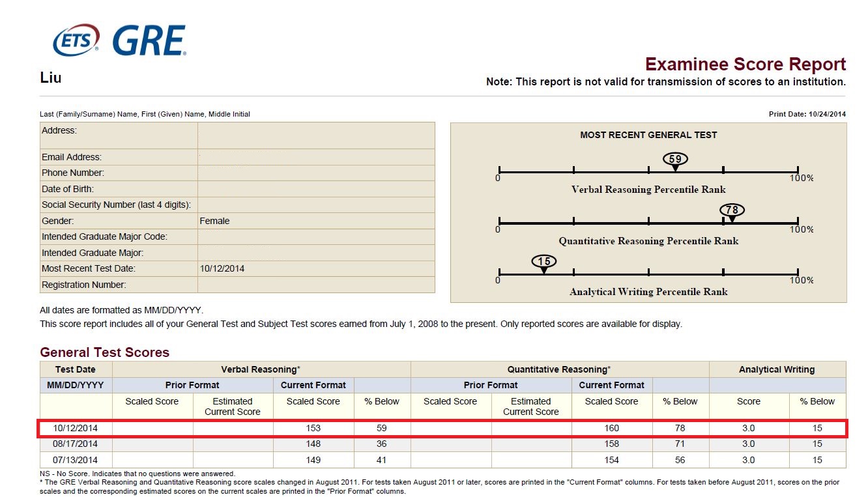Image resolution: width=868 pixels, height=497 pixels.
Task: Select the 15 analytical writing percentile marker bubble
Action: pyautogui.click(x=544, y=261)
